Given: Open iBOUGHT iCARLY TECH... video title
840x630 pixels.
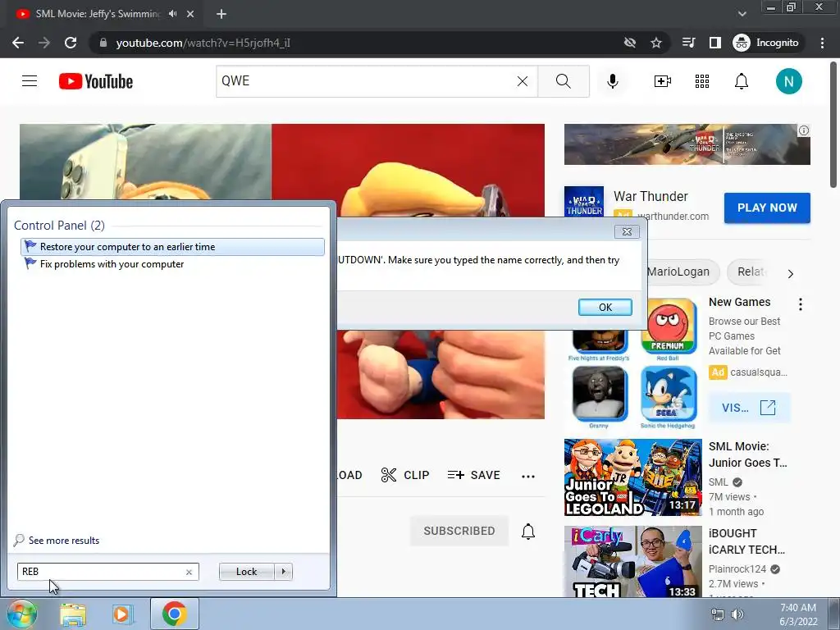Looking at the screenshot, I should [x=746, y=541].
